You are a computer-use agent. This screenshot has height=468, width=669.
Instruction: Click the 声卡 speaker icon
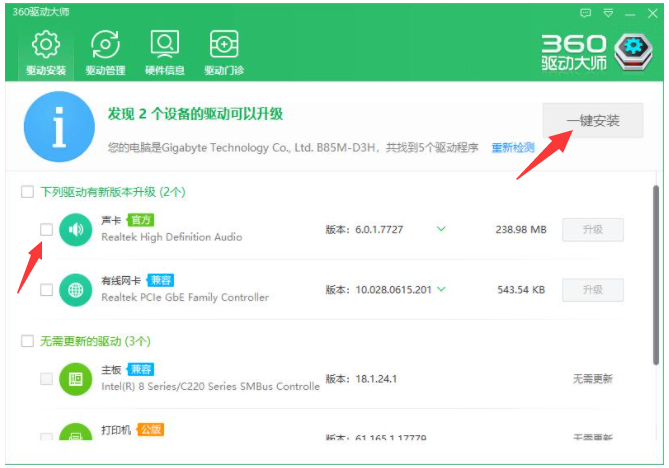pos(76,230)
